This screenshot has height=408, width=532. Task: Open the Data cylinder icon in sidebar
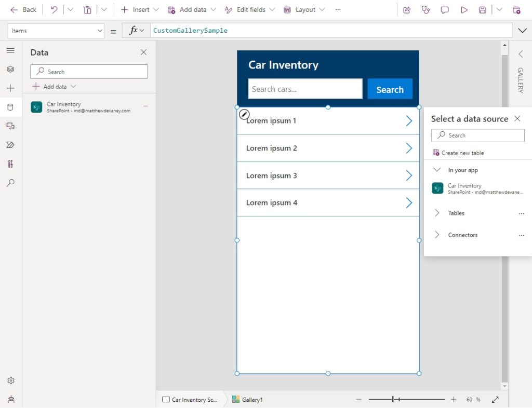tap(10, 107)
